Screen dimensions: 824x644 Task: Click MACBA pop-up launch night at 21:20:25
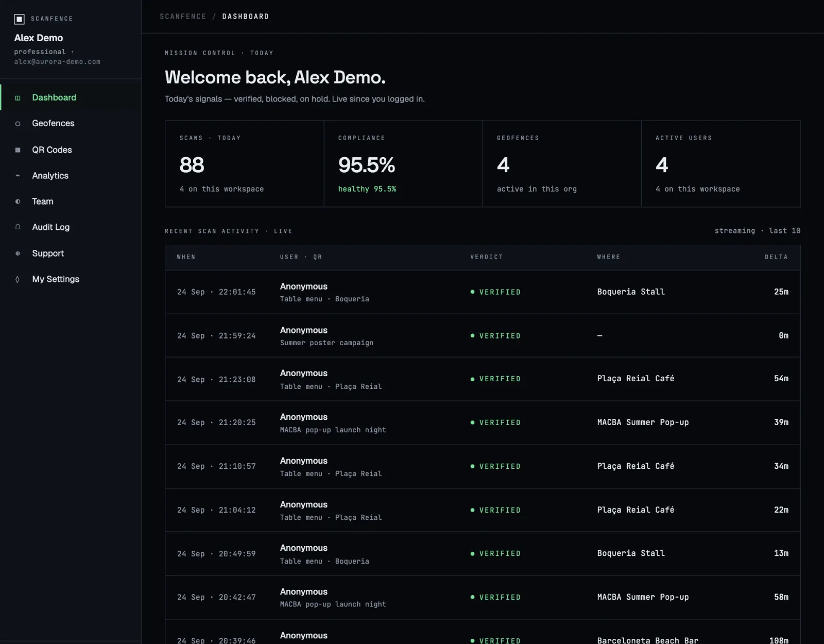coord(333,430)
